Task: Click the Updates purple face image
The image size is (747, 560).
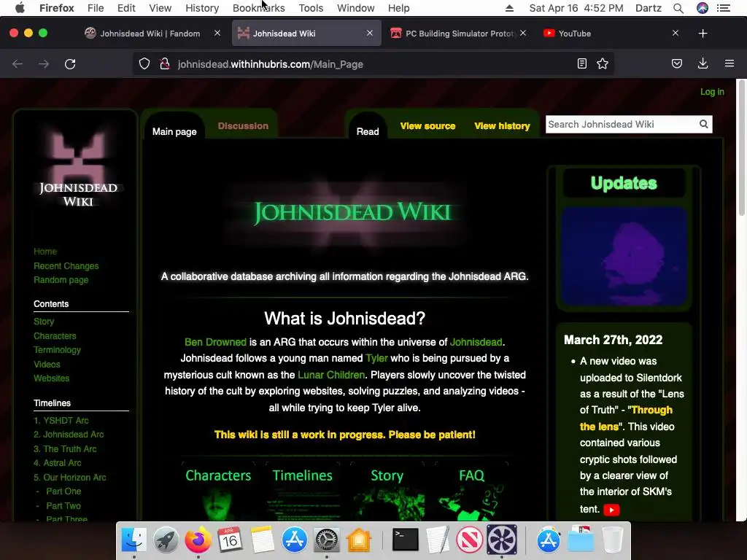Action: click(x=624, y=256)
